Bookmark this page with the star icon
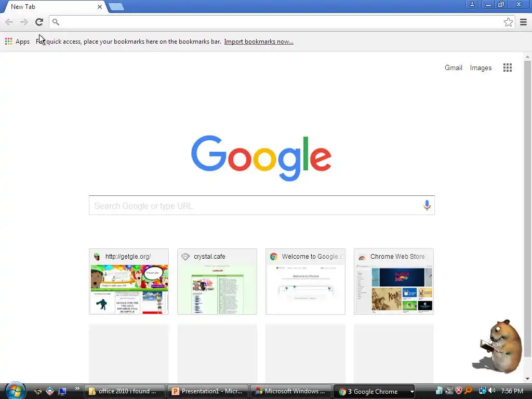The width and height of the screenshot is (532, 399). 508,22
